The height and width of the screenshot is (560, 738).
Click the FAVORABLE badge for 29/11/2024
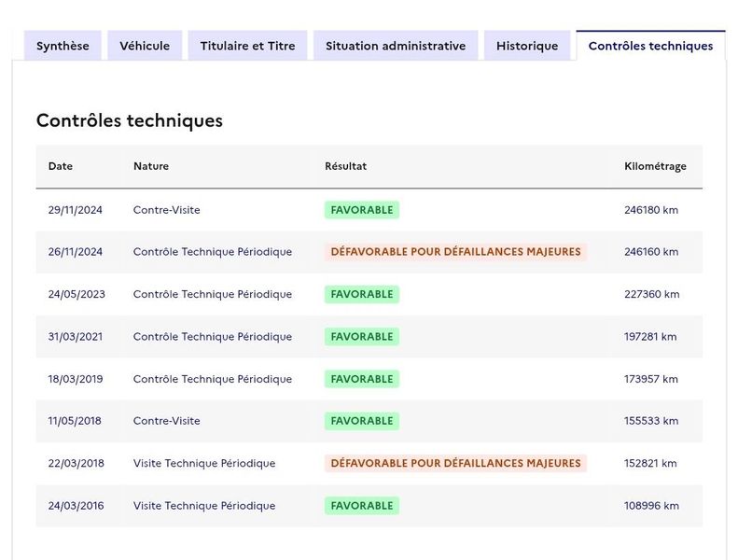(362, 210)
